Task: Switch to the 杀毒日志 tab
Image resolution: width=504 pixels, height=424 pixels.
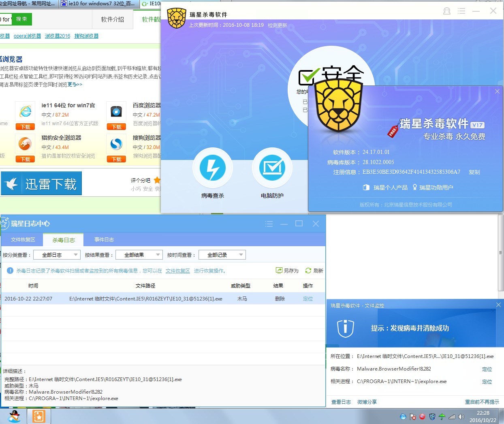Action: coord(63,240)
